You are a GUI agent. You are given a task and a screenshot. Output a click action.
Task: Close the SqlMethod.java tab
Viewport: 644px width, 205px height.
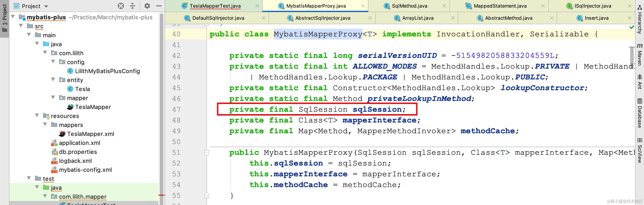444,6
